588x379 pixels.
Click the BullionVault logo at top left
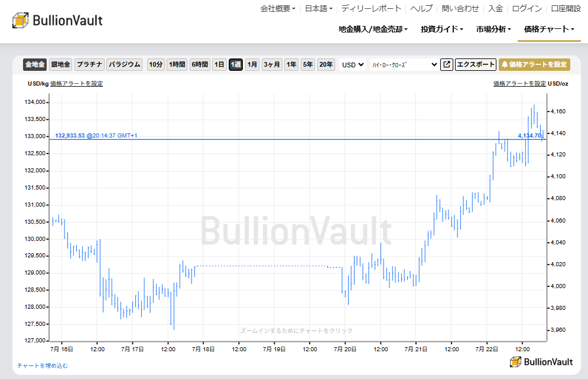tap(57, 20)
